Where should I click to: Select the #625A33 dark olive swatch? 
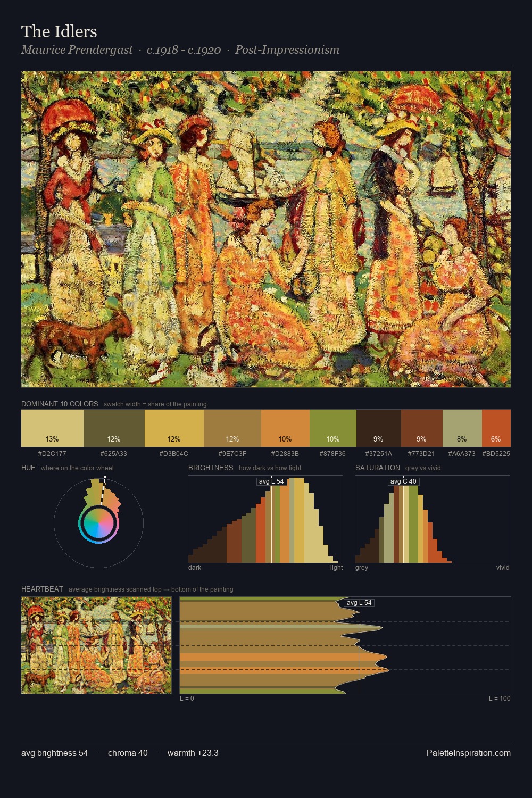coord(114,428)
